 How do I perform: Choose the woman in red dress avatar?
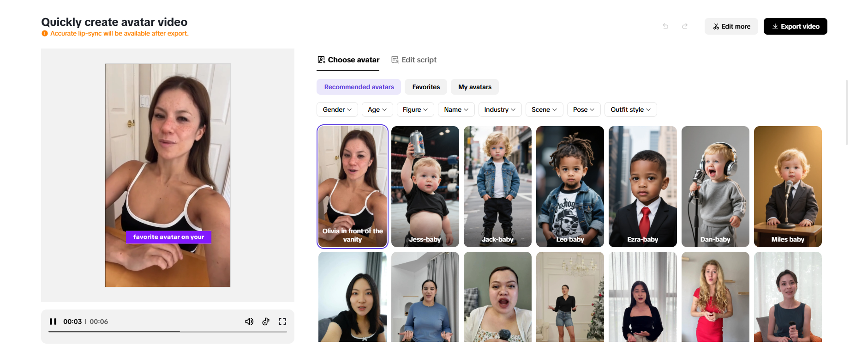(x=715, y=297)
